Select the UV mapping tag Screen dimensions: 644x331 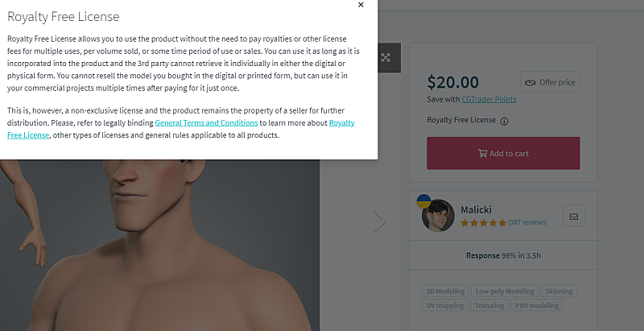tap(445, 305)
